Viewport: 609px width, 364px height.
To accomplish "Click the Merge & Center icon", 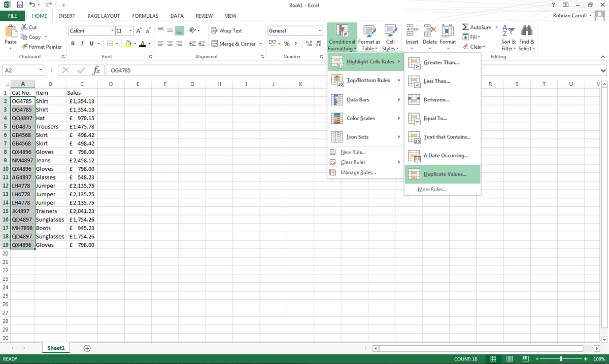I will coord(215,44).
